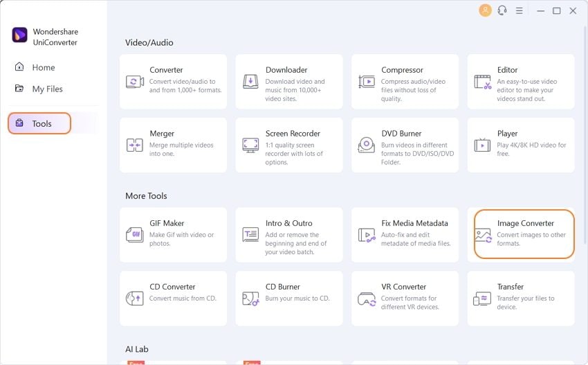Launch the Downloader title
This screenshot has height=365, width=588.
pyautogui.click(x=286, y=70)
